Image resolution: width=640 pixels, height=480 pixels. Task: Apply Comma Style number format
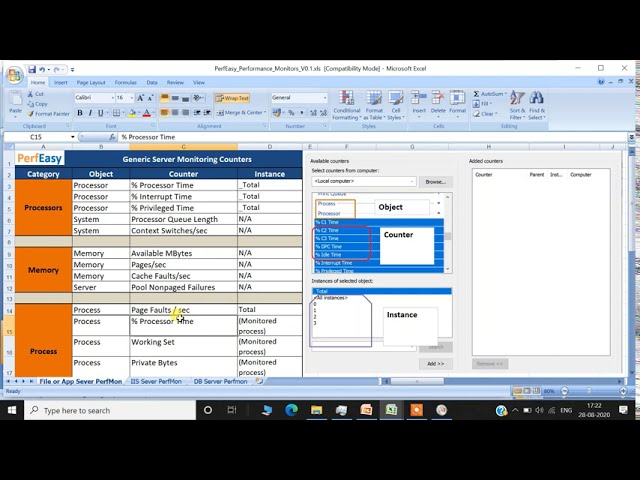pyautogui.click(x=302, y=112)
